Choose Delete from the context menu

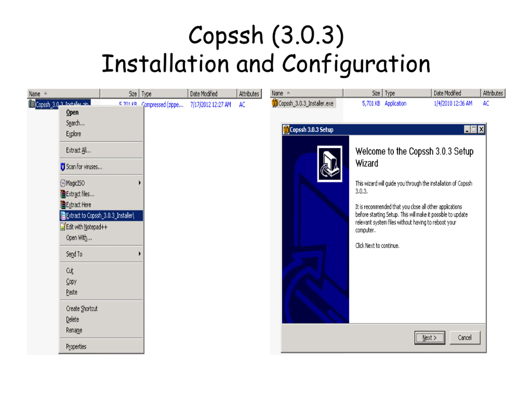pos(101,319)
